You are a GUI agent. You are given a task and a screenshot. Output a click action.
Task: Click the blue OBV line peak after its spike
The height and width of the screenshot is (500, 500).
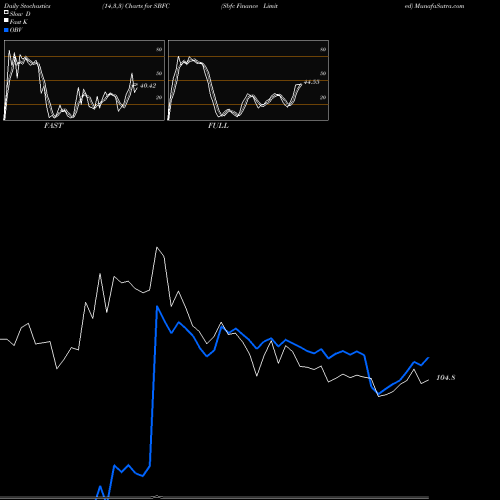coord(157,306)
